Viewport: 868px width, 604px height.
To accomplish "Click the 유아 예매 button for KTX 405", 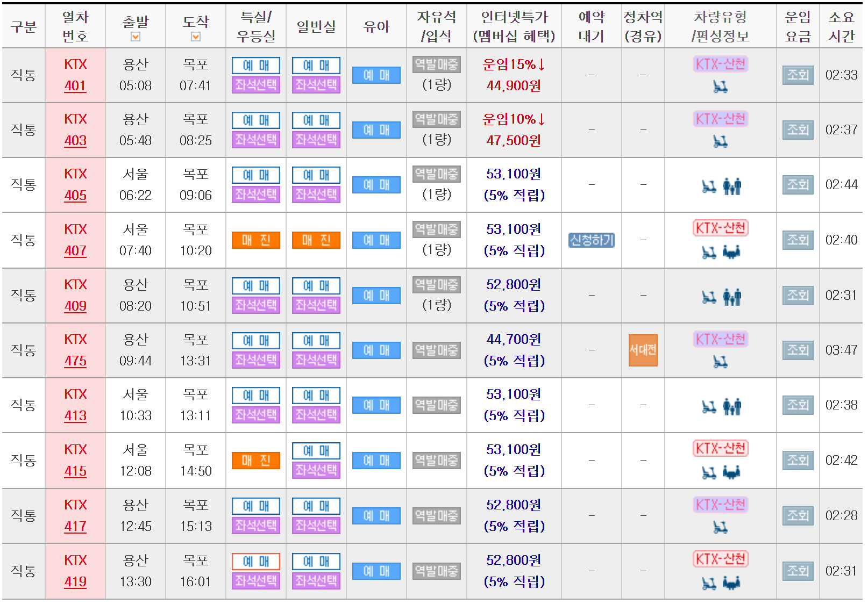I will (x=376, y=185).
